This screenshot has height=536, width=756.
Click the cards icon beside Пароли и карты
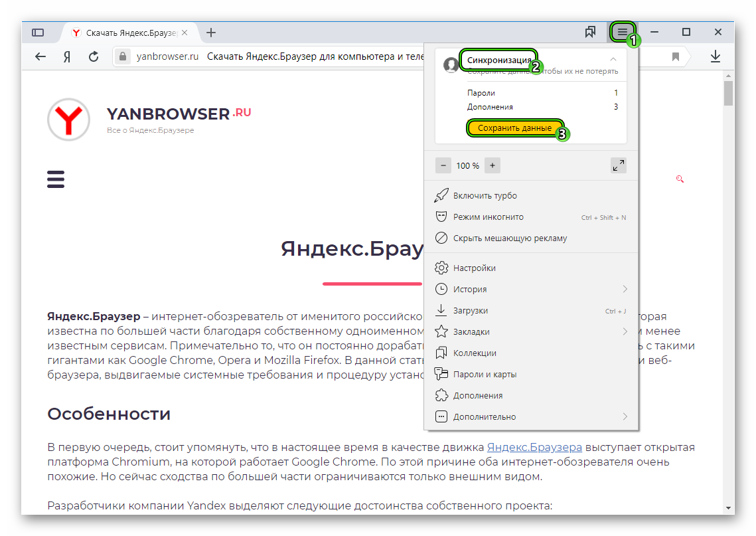click(x=441, y=374)
